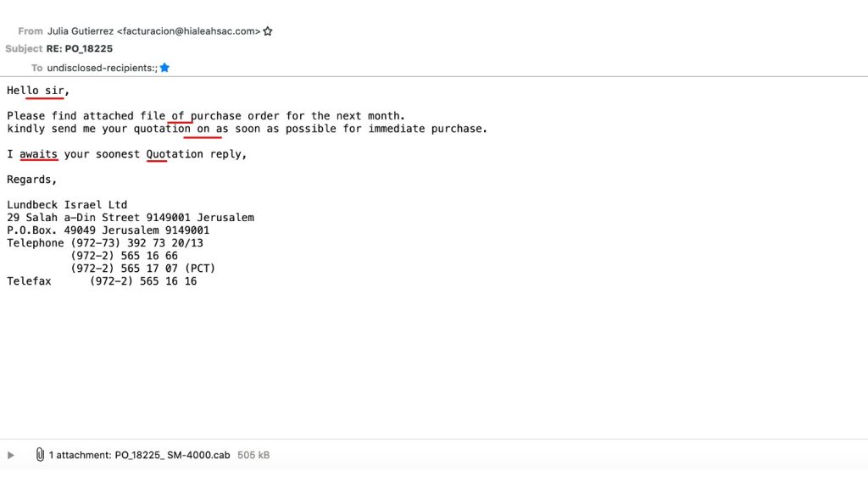
Task: Click the "Lundbeck Israel Ltd" signature line
Action: tap(67, 205)
